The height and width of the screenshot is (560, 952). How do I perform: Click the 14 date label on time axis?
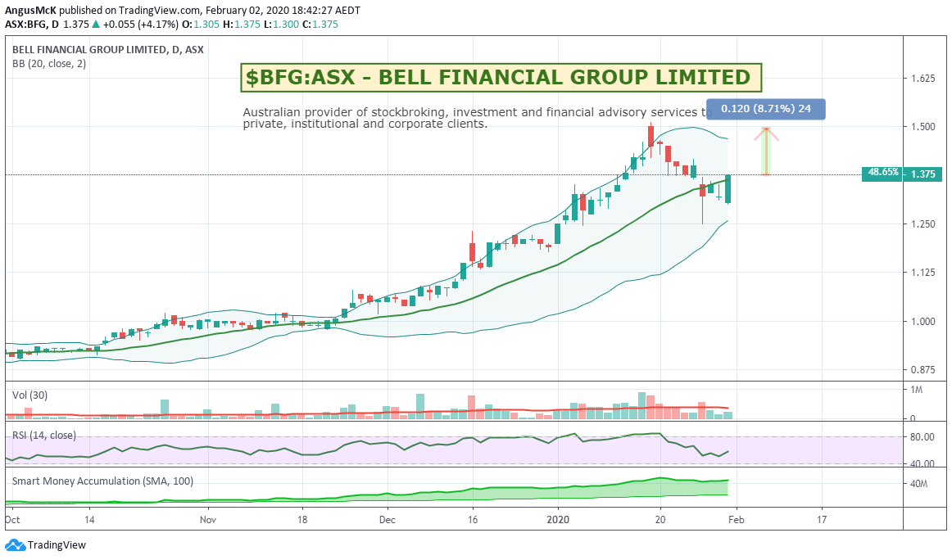[89, 520]
